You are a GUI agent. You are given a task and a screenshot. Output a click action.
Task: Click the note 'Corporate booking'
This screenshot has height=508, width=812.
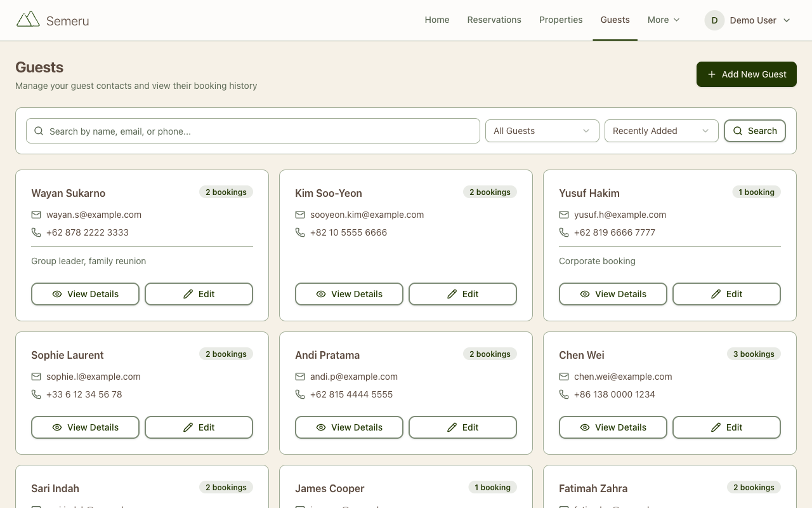coord(597,261)
